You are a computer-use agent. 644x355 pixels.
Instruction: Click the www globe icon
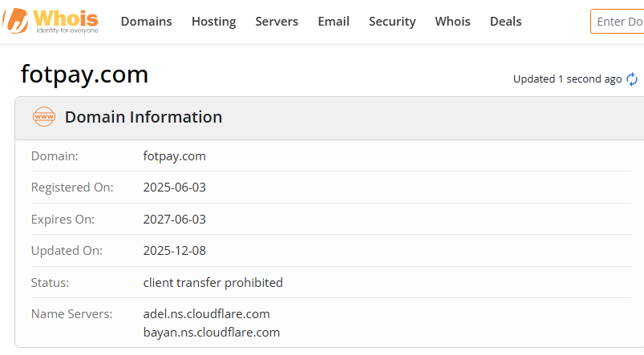pyautogui.click(x=44, y=117)
